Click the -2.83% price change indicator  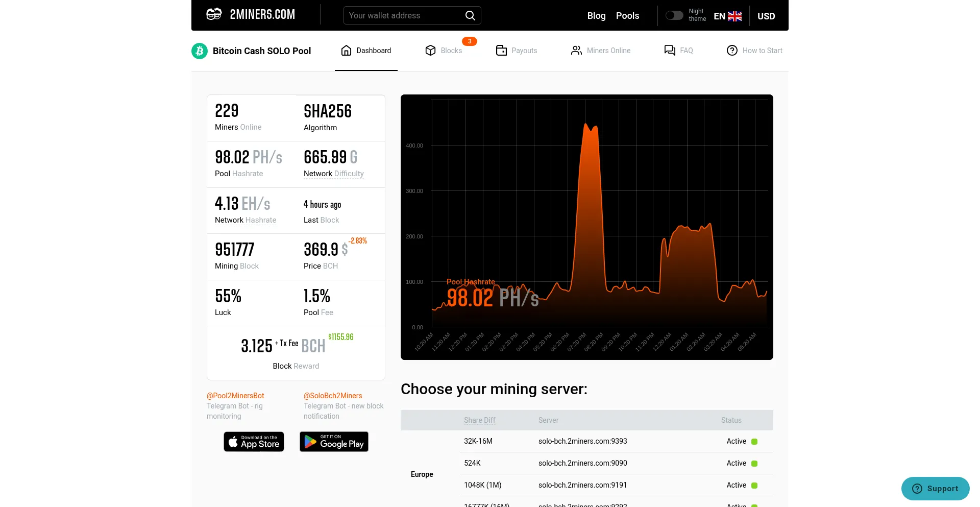pos(358,241)
